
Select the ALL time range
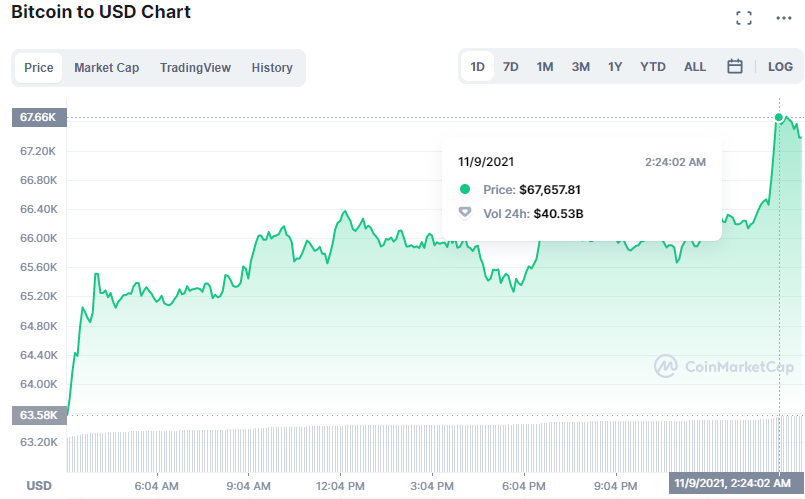click(695, 67)
